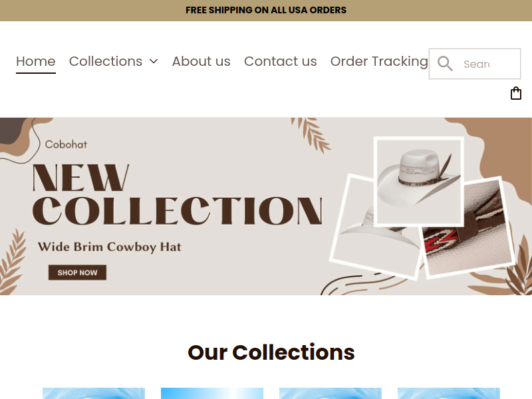Viewport: 532px width, 399px height.
Task: Click the free shipping announcement bar
Action: (x=266, y=10)
